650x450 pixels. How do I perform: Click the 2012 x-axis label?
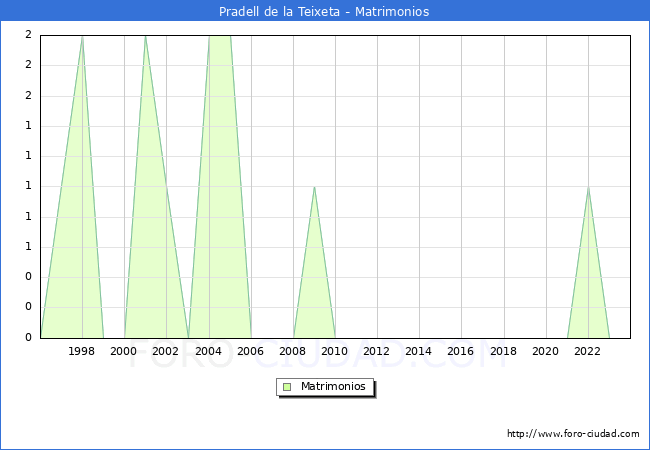[x=376, y=351]
